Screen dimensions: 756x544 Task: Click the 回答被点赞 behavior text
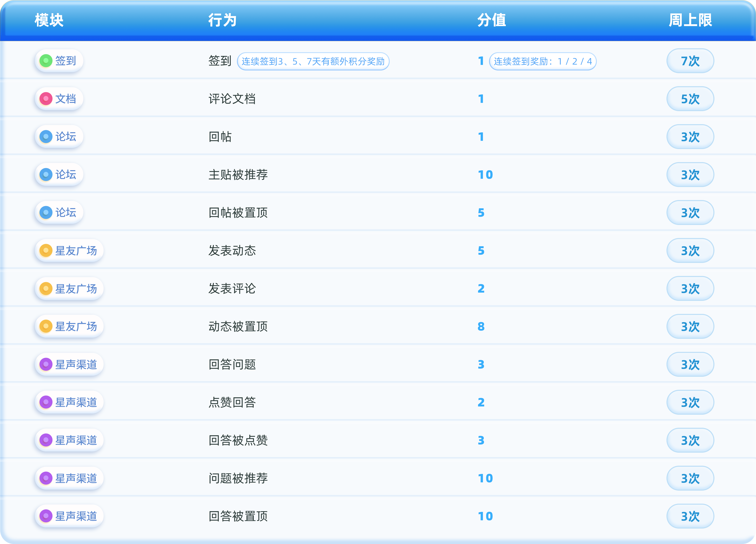pyautogui.click(x=238, y=440)
